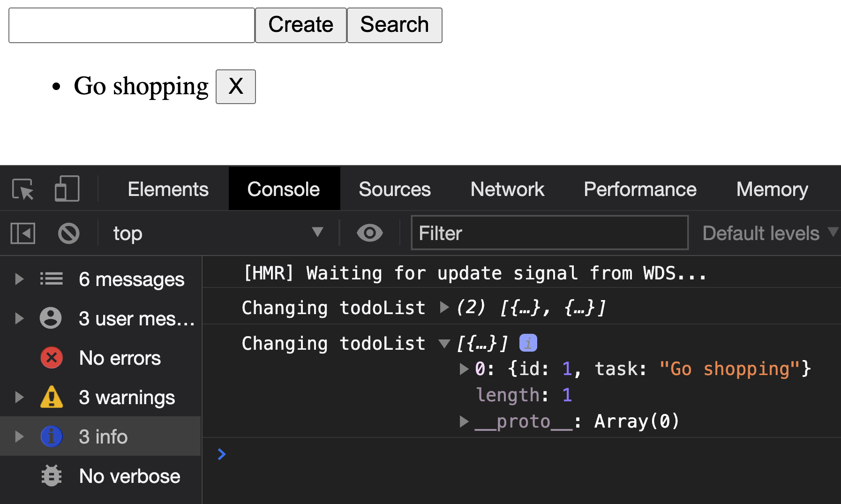Delete Go shopping with X button
The width and height of the screenshot is (841, 504).
pyautogui.click(x=235, y=87)
